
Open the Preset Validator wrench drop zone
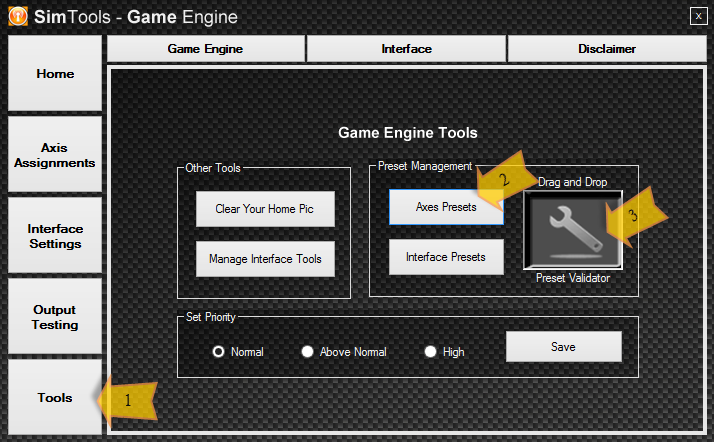[573, 230]
